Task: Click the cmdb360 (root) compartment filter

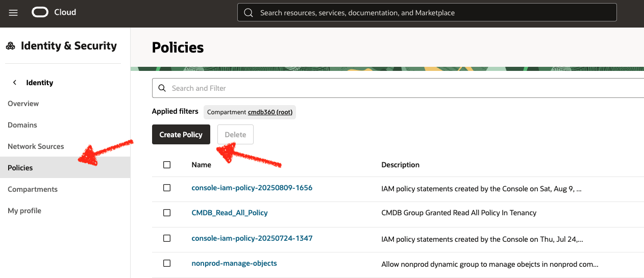Action: 270,112
